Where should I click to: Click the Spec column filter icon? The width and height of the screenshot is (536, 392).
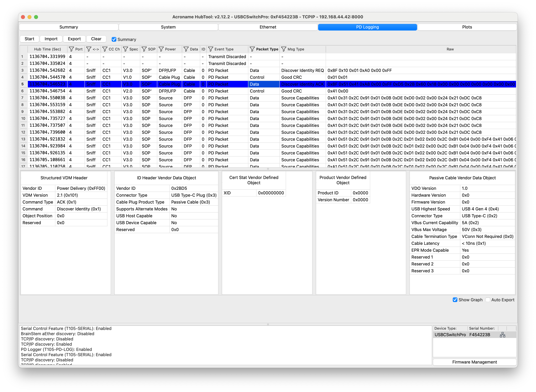[x=125, y=49]
